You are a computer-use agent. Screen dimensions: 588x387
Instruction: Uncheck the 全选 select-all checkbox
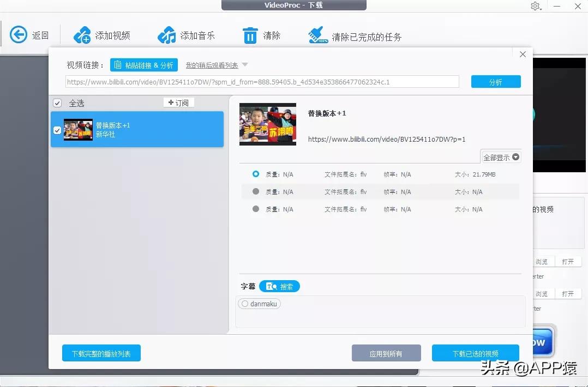pos(57,102)
